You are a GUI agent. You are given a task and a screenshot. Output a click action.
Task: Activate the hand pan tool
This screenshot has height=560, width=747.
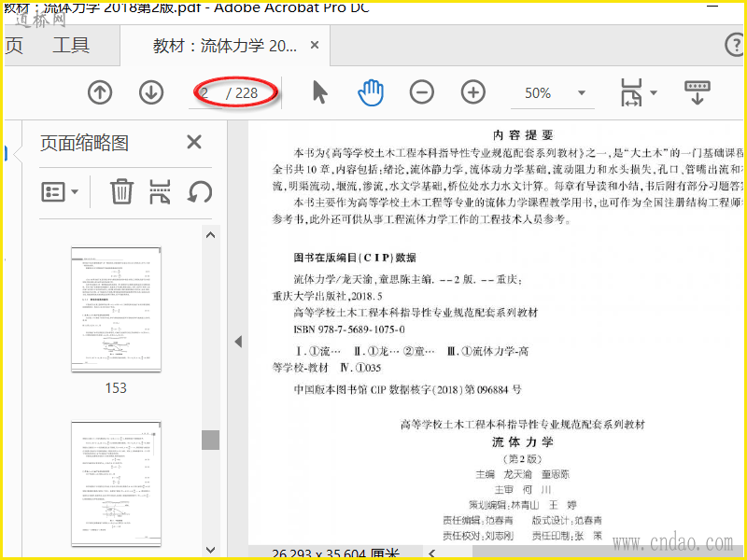(371, 92)
